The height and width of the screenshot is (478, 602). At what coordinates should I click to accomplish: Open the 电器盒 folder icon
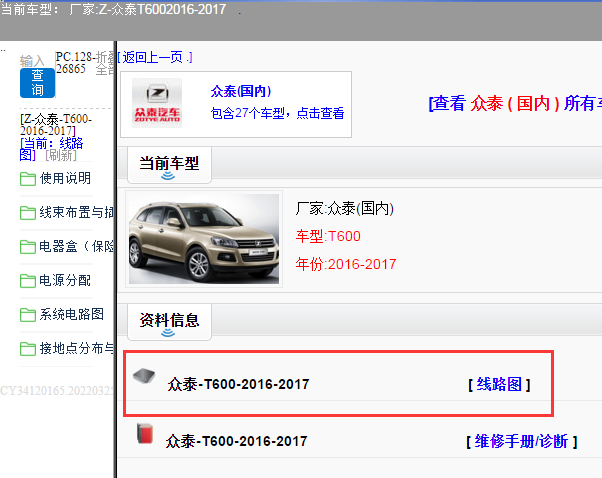(28, 247)
